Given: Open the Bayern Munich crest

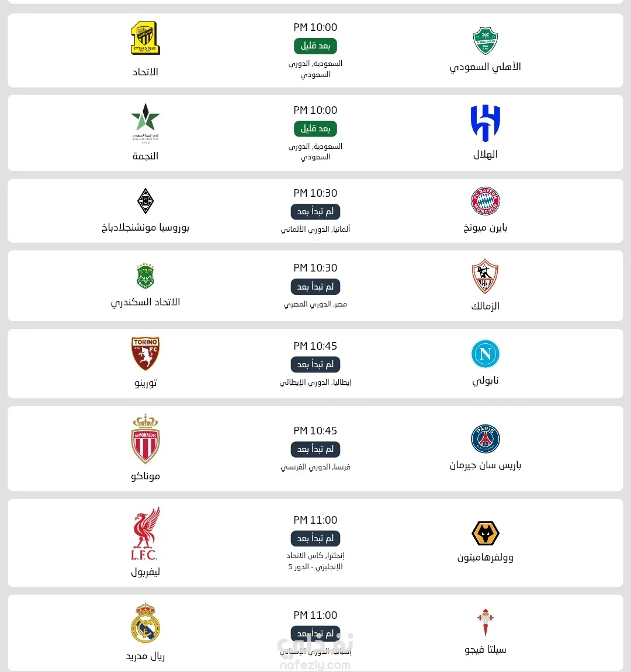Looking at the screenshot, I should [x=486, y=201].
